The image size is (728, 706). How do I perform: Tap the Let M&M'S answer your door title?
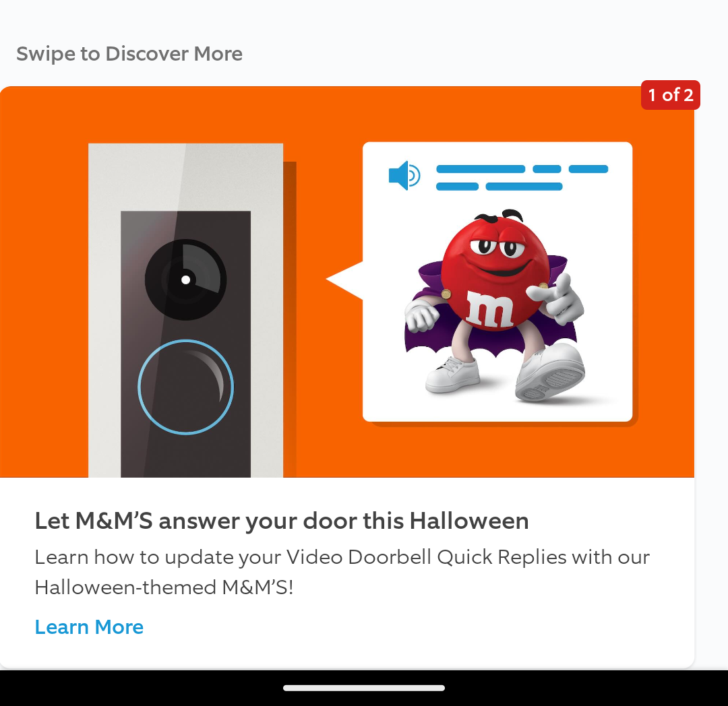pos(282,521)
